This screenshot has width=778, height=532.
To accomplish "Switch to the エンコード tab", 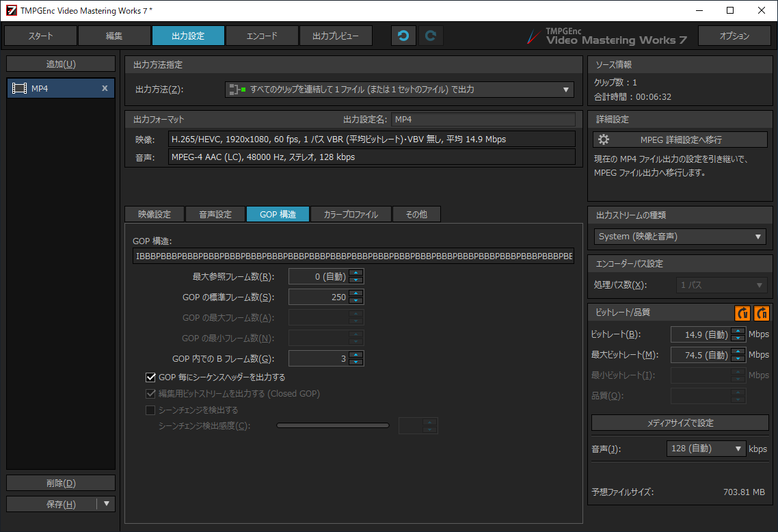I will coord(262,36).
